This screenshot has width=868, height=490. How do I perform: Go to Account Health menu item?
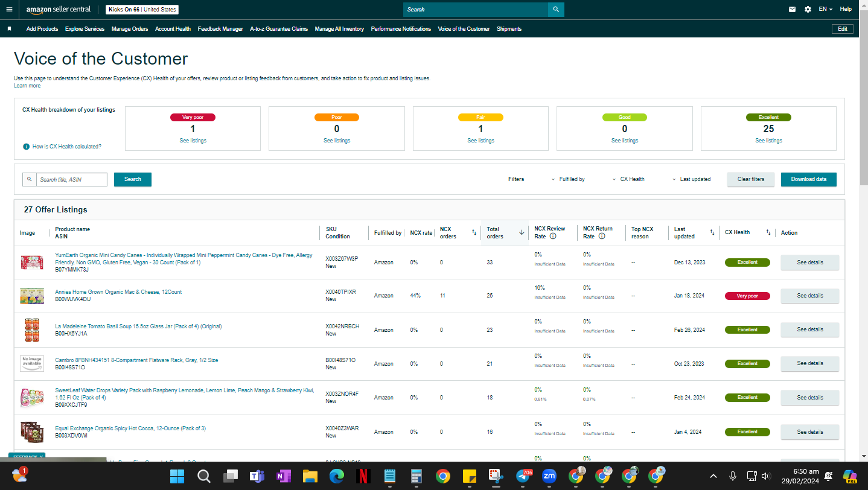173,29
